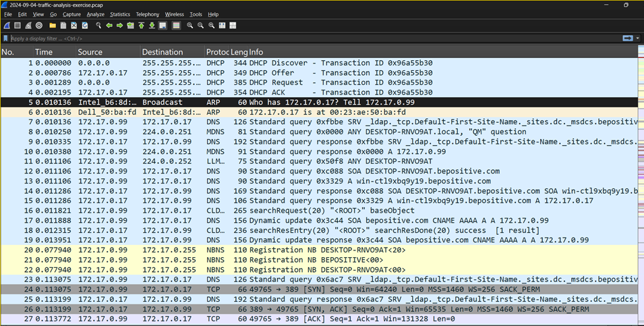Open the File menu
The image size is (644, 326).
[x=8, y=14]
